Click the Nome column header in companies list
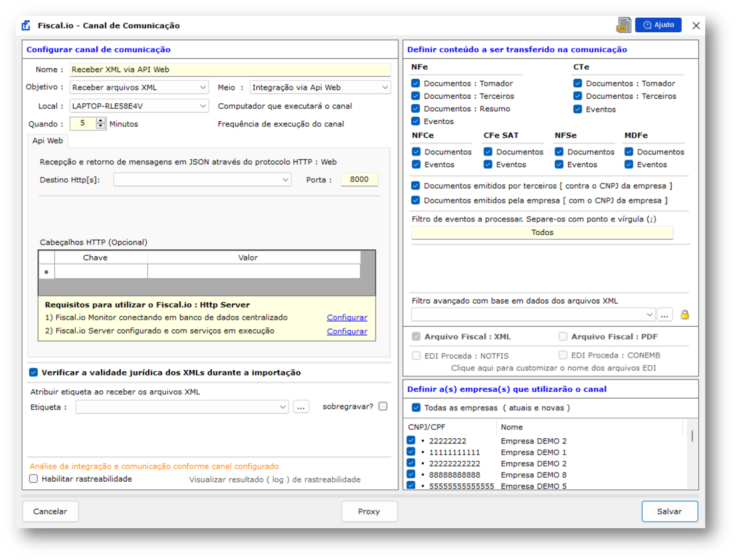The height and width of the screenshot is (560, 737). (589, 427)
